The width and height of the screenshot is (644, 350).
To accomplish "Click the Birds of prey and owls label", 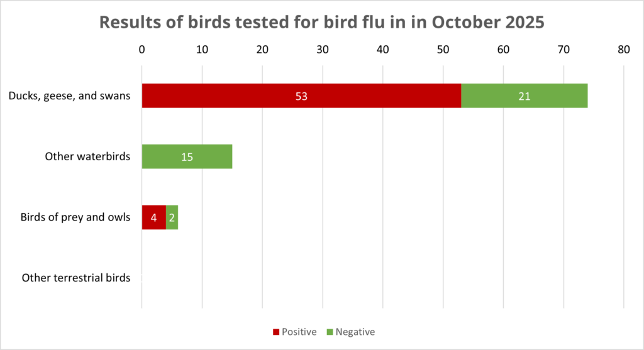I will [75, 217].
